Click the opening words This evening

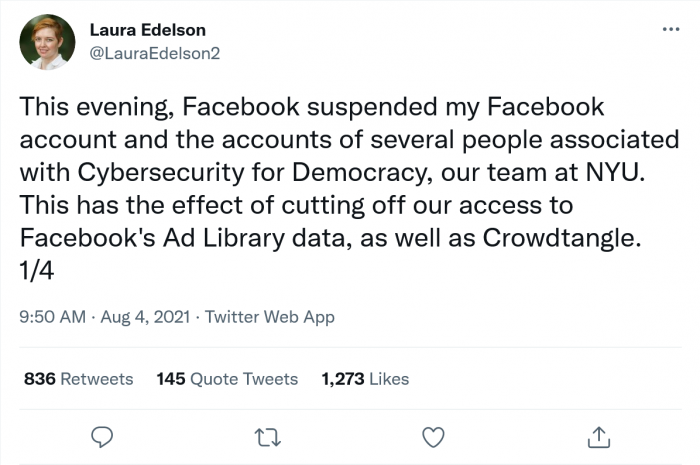(91, 107)
